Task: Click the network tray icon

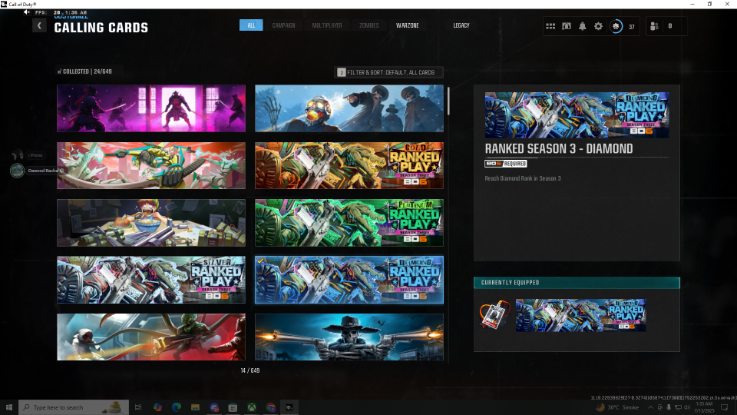Action: click(678, 407)
